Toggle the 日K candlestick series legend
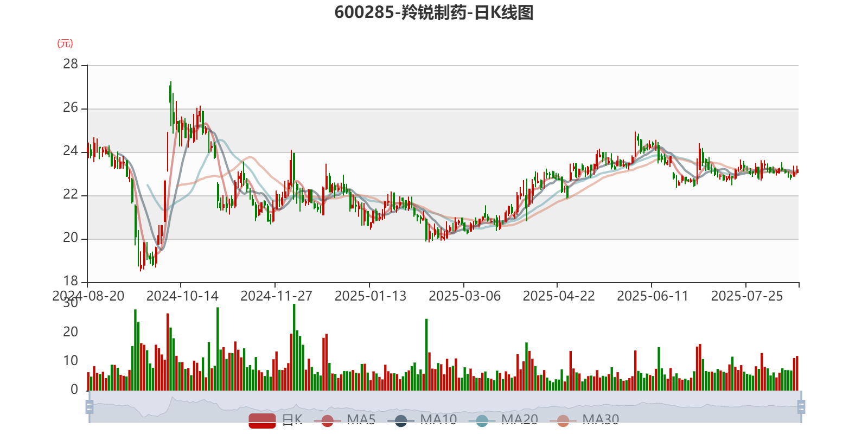868x434 pixels. point(276,420)
